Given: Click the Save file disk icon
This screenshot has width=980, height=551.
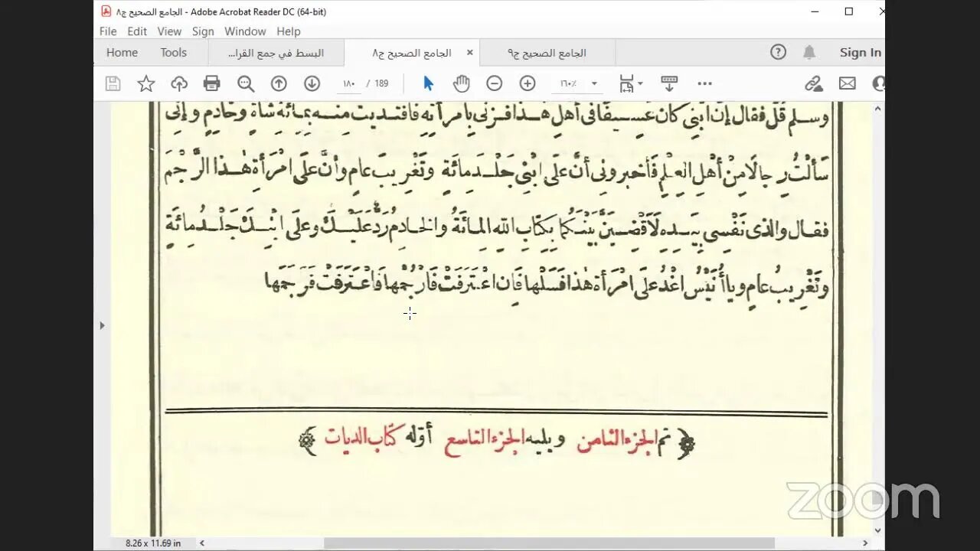Looking at the screenshot, I should [113, 83].
